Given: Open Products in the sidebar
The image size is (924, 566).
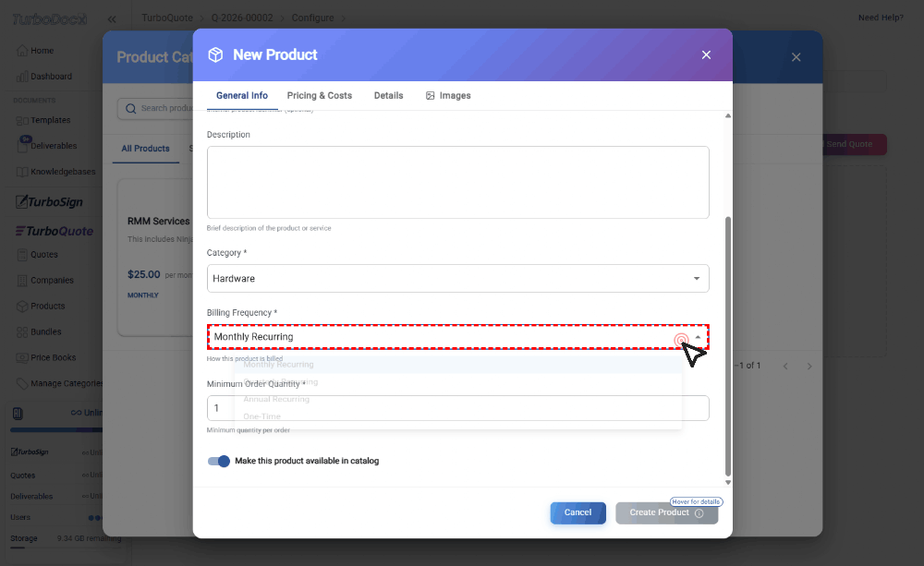Looking at the screenshot, I should [41, 307].
